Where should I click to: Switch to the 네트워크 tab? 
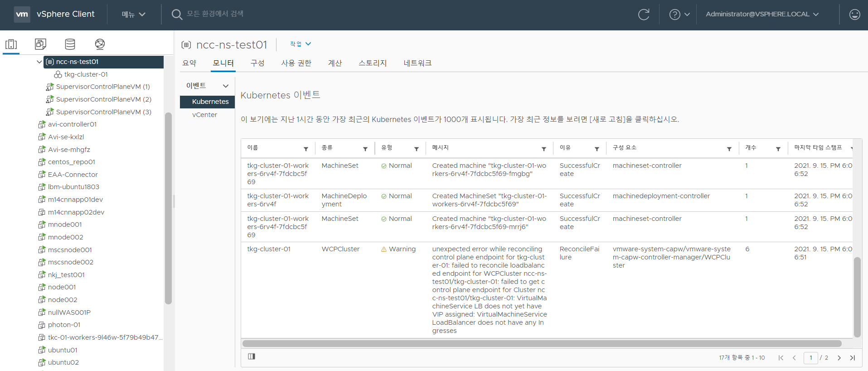point(417,63)
